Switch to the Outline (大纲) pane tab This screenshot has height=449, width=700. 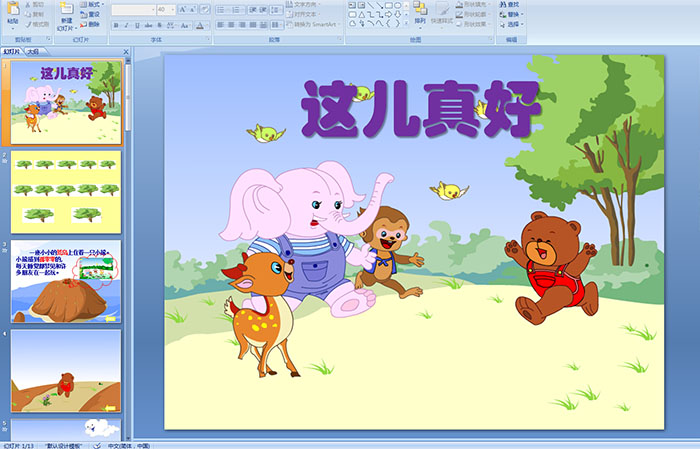33,52
